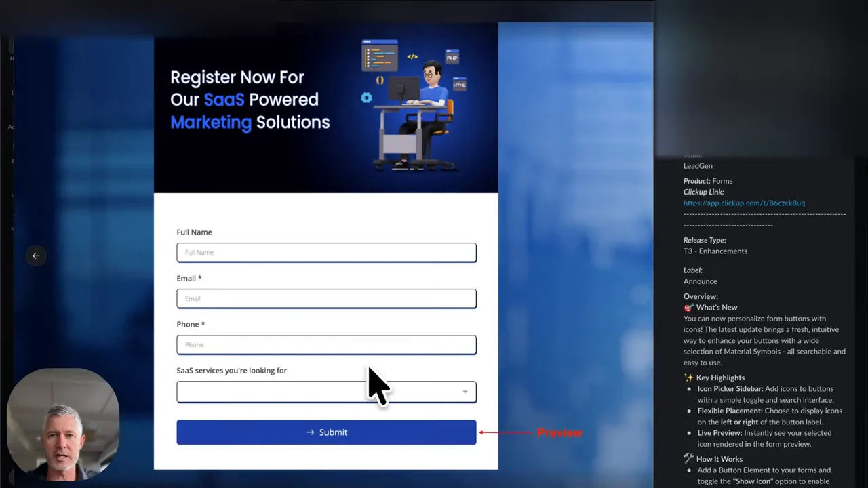Click the gear emoji beside How It Works
Screen dimensions: 868x488
pyautogui.click(x=688, y=459)
